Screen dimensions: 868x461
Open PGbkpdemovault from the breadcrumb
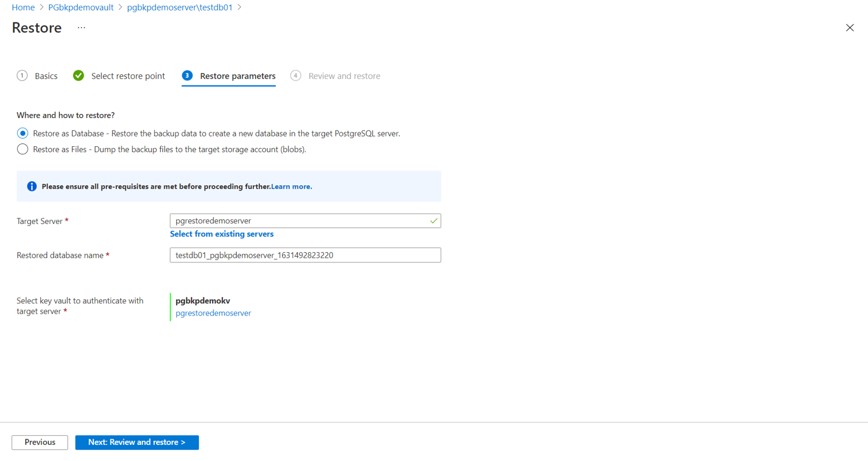point(81,7)
